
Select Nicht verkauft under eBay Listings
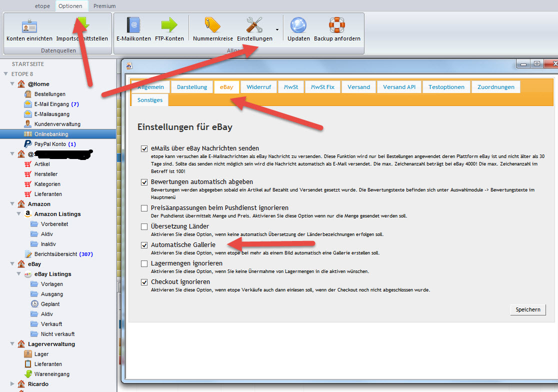57,334
